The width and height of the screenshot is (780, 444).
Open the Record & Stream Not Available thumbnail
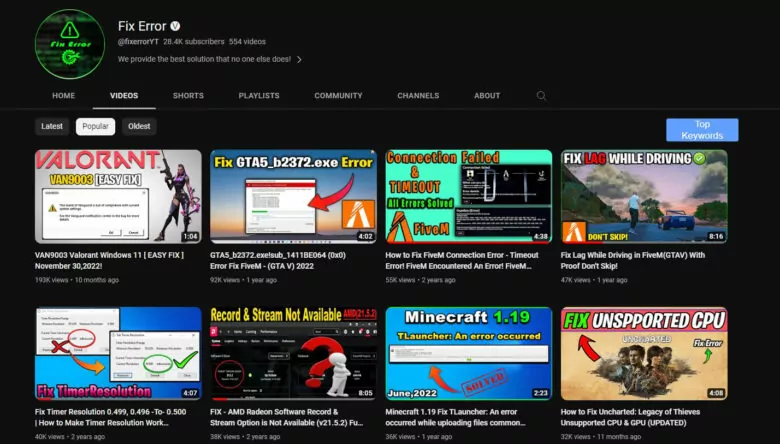(293, 354)
